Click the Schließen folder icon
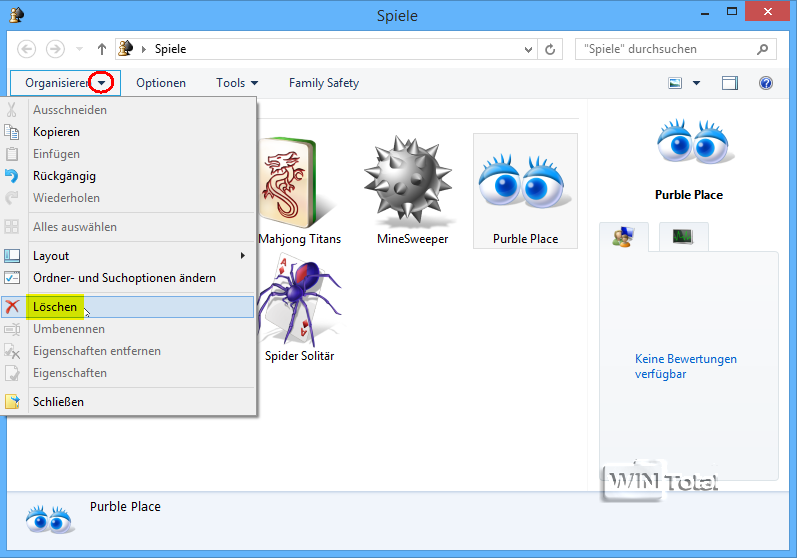Image resolution: width=797 pixels, height=558 pixels. click(x=12, y=401)
